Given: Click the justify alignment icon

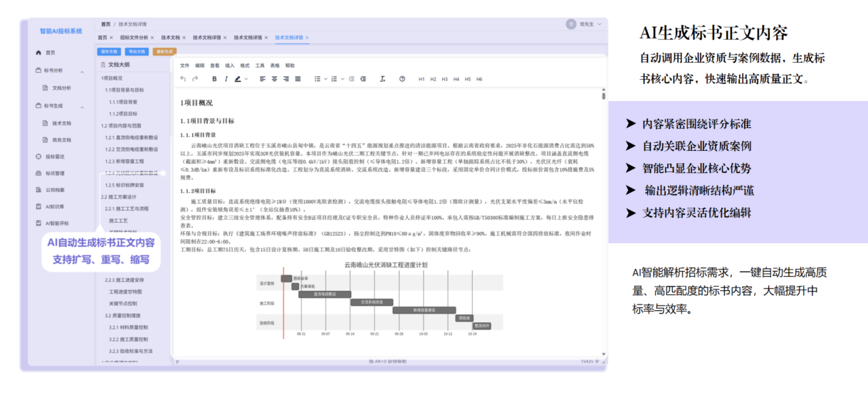Looking at the screenshot, I should (298, 79).
